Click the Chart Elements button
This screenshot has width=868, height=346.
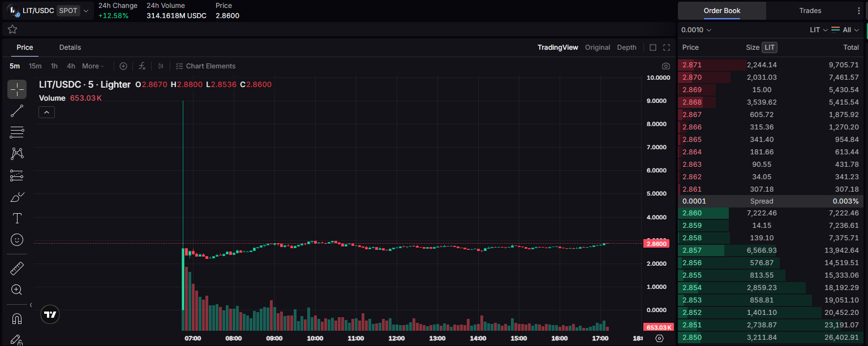[x=205, y=66]
